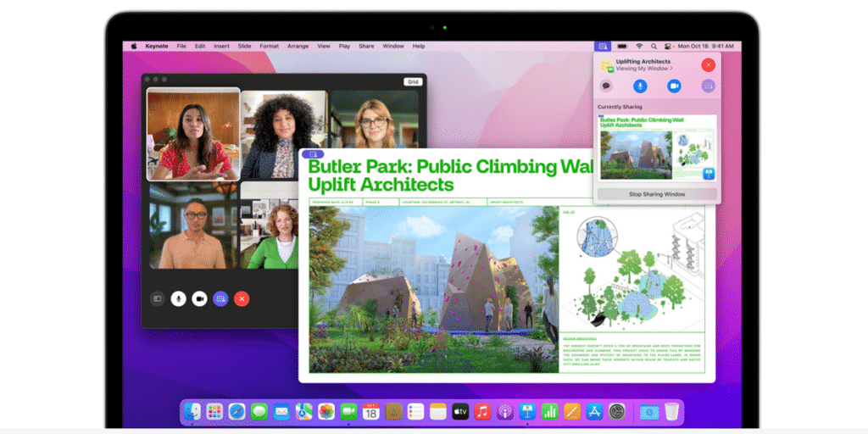Click the purple sharing indicator on Keynote window
The width and height of the screenshot is (868, 434).
314,154
